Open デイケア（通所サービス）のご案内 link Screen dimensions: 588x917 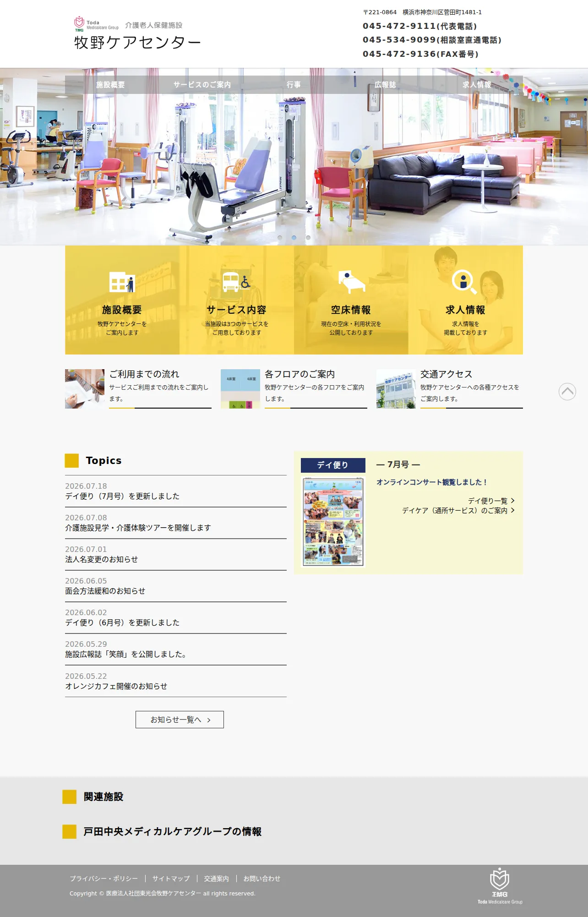tap(458, 511)
